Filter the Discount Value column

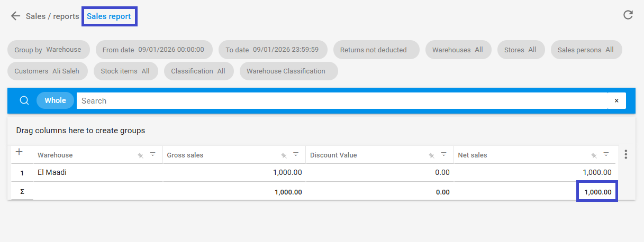444,154
